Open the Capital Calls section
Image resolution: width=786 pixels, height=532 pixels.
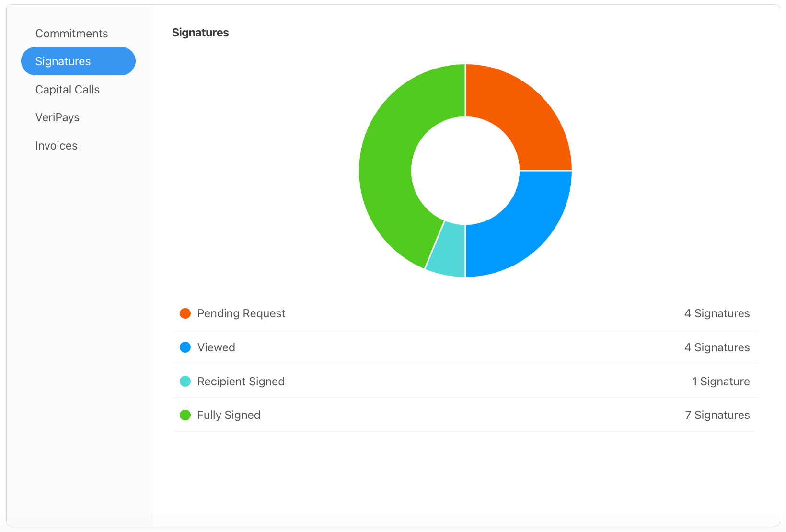(x=67, y=90)
